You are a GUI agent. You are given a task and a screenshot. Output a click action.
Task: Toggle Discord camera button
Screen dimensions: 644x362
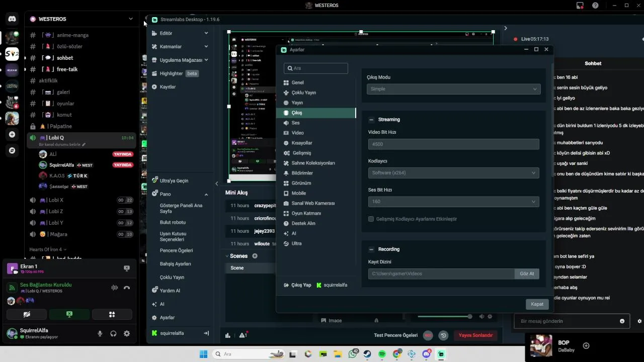point(27,314)
